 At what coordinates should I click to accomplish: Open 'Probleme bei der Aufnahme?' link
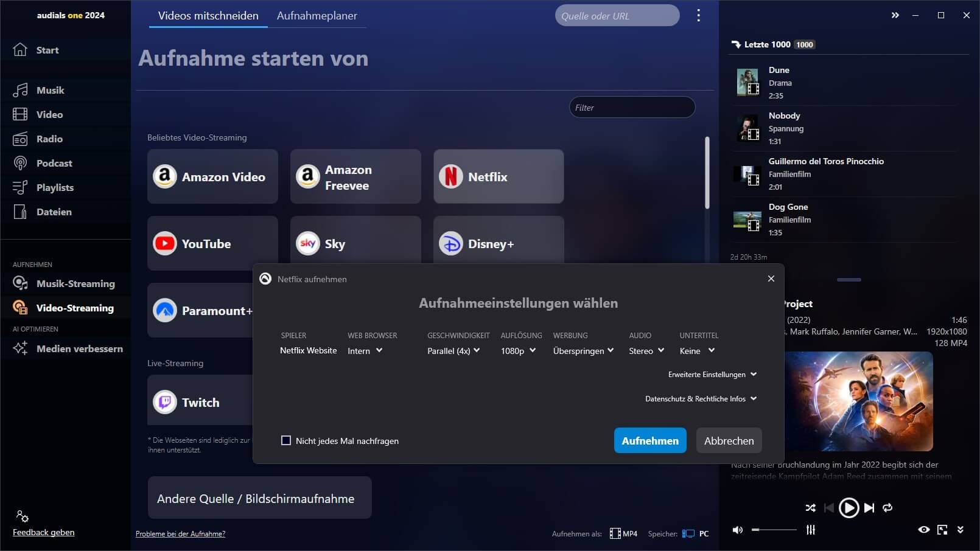(180, 534)
